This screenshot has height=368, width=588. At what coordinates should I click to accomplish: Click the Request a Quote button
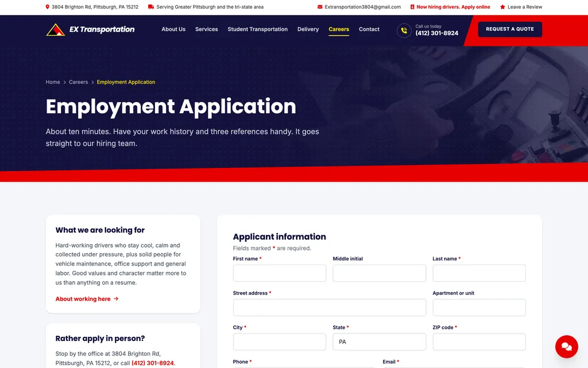pyautogui.click(x=510, y=29)
